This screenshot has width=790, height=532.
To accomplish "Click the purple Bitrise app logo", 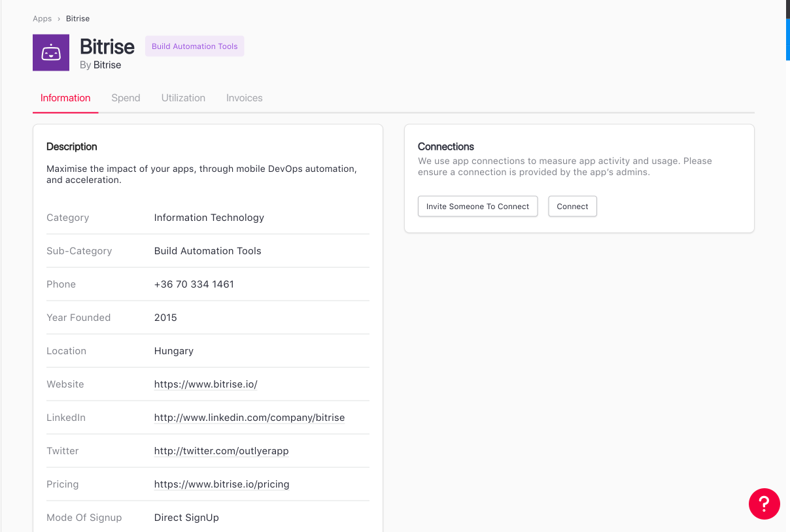I will 51,53.
